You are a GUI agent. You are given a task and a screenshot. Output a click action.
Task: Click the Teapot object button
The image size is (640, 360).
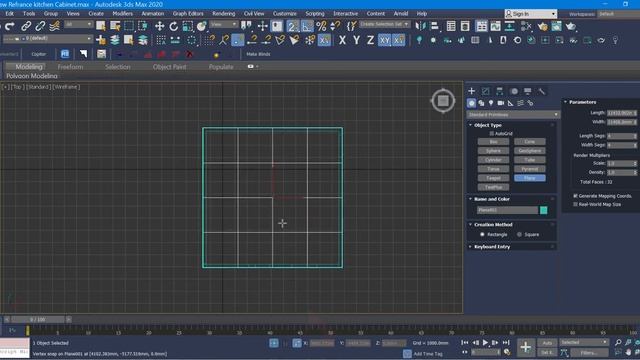[493, 178]
